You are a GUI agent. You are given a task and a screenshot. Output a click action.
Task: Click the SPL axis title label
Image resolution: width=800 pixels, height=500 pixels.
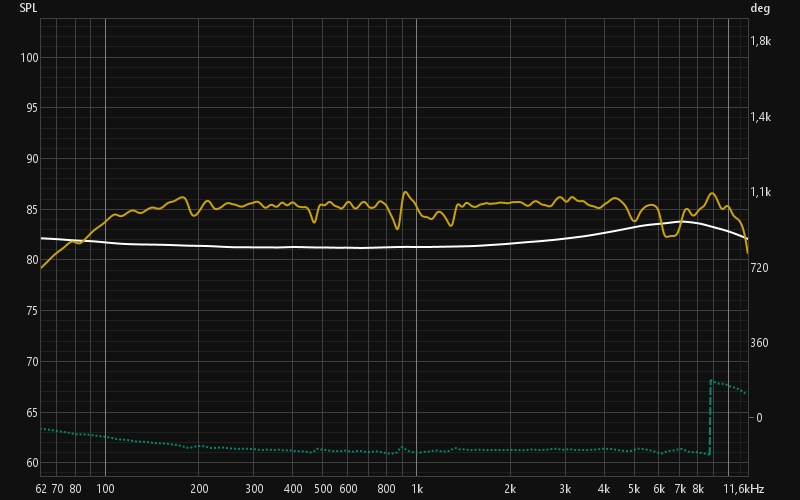click(x=28, y=8)
